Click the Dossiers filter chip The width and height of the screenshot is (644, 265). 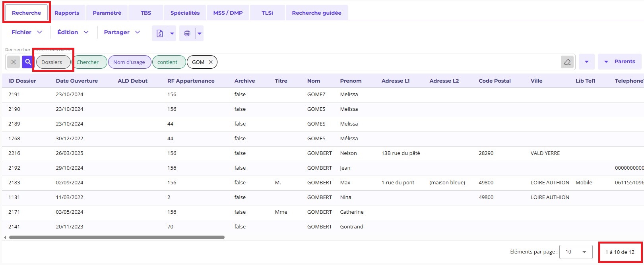click(52, 62)
